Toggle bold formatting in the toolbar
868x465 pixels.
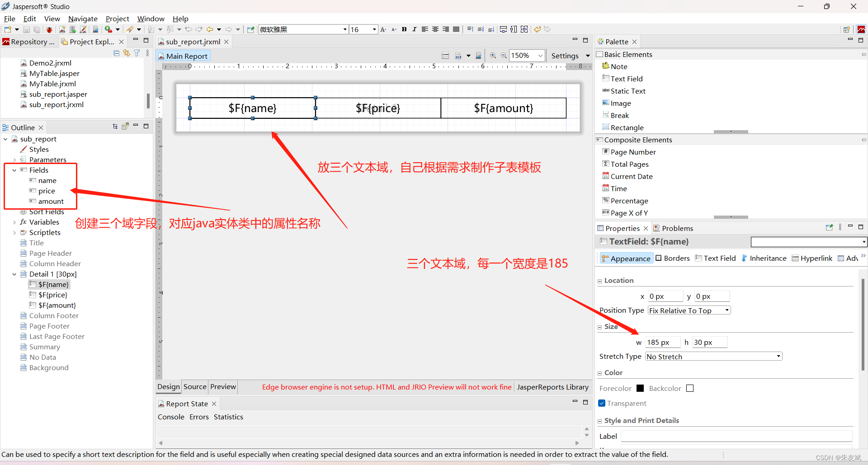pos(405,29)
